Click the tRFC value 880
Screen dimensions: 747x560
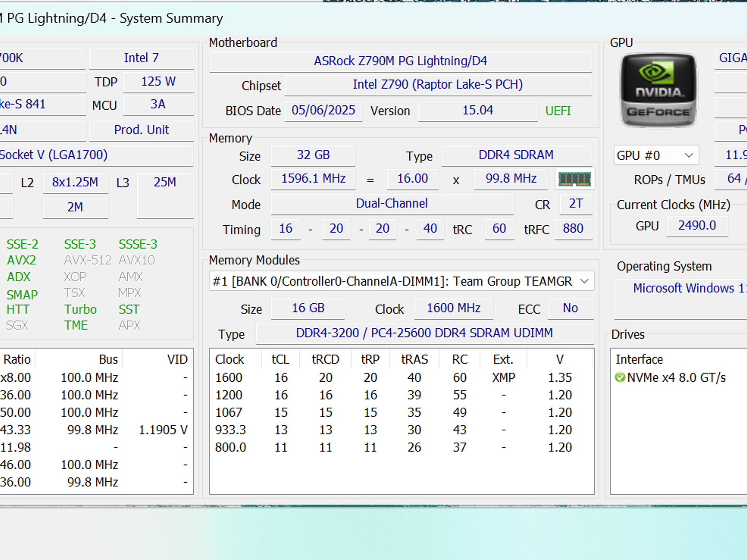(x=573, y=229)
